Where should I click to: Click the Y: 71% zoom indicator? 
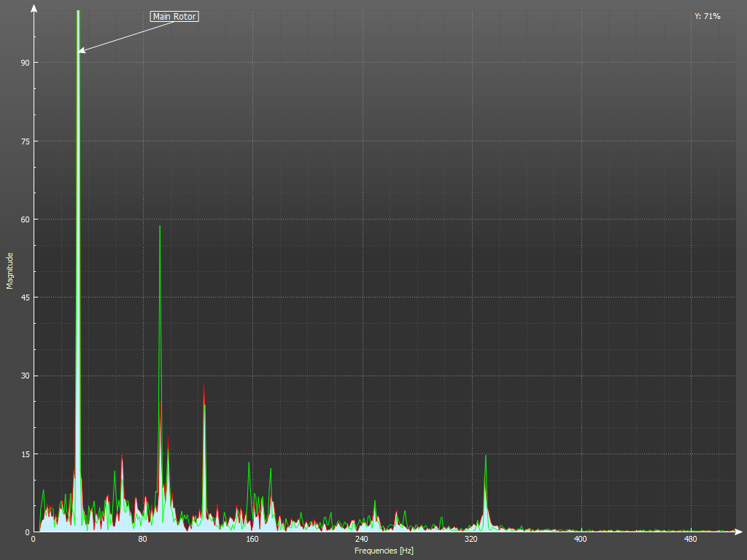[x=707, y=16]
